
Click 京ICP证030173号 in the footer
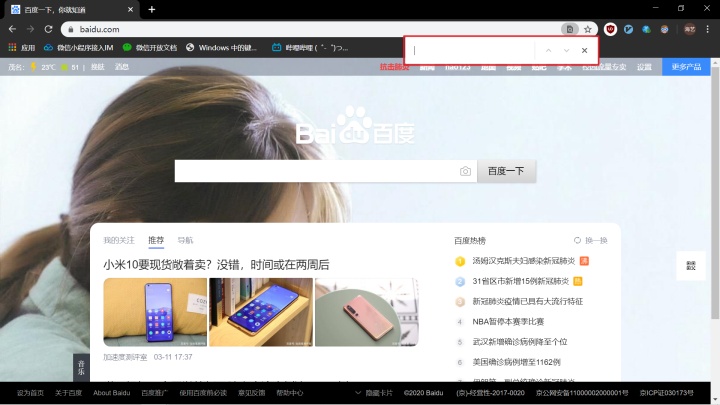pyautogui.click(x=666, y=393)
